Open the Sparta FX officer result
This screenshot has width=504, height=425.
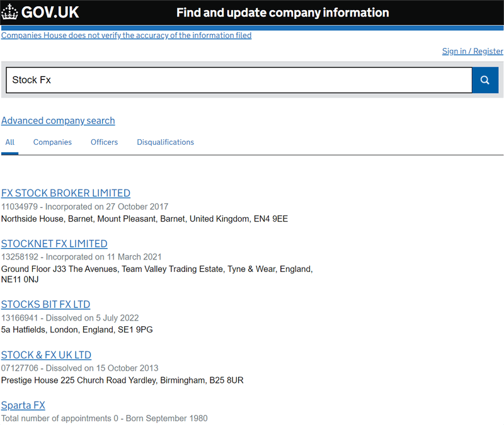23,405
